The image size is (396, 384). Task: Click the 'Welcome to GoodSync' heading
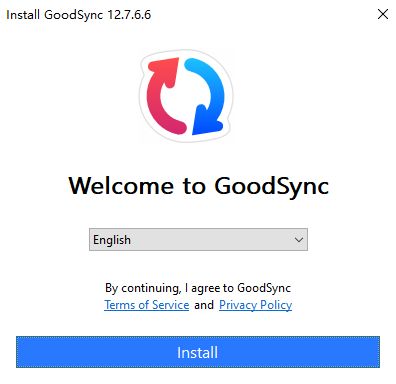click(x=199, y=186)
